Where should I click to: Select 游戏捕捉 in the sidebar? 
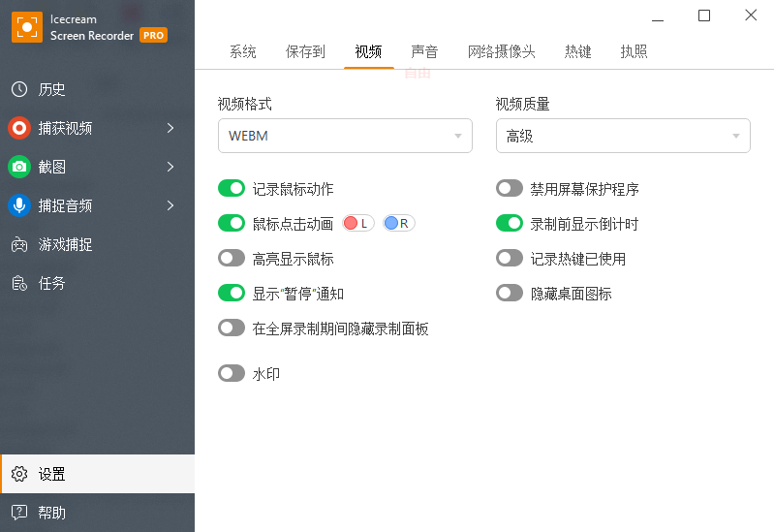(x=97, y=244)
